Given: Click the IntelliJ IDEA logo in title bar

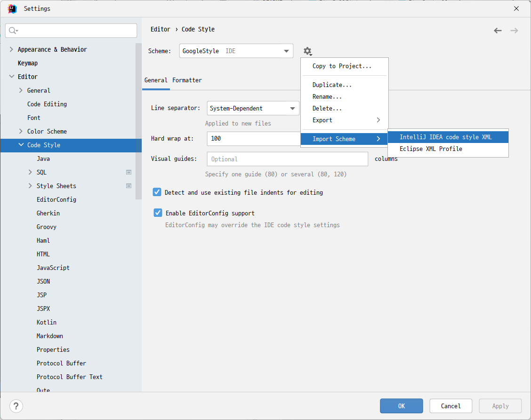Looking at the screenshot, I should [x=12, y=8].
